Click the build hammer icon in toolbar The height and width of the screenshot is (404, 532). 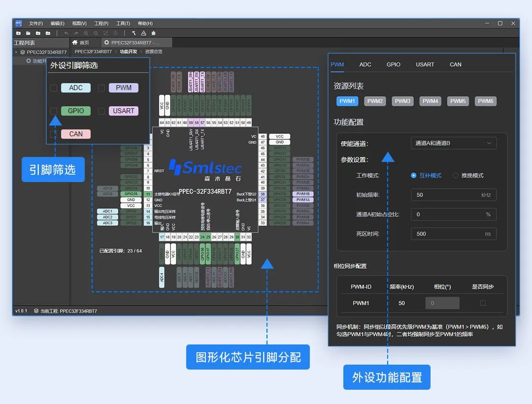pos(133,33)
